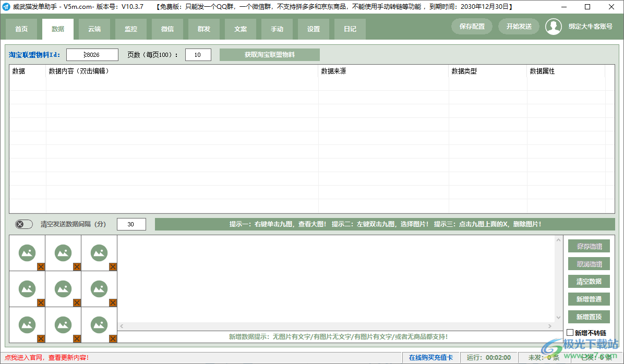Click the 数据 column header

[28, 71]
